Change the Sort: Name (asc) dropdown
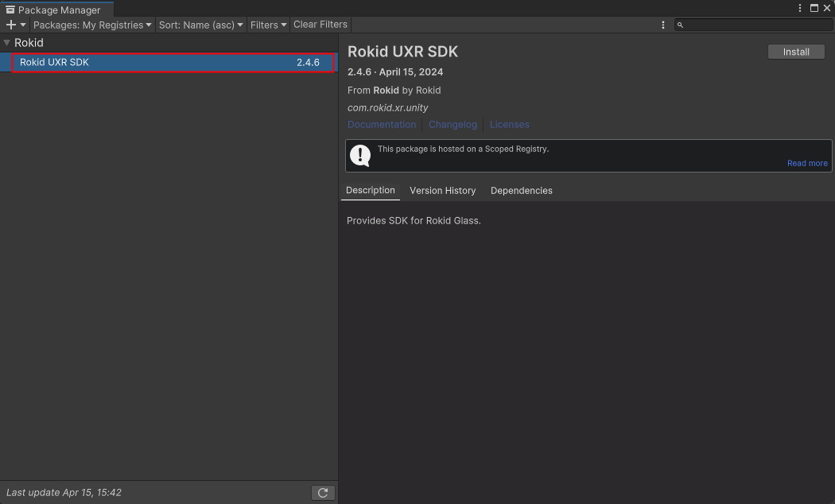 tap(200, 25)
